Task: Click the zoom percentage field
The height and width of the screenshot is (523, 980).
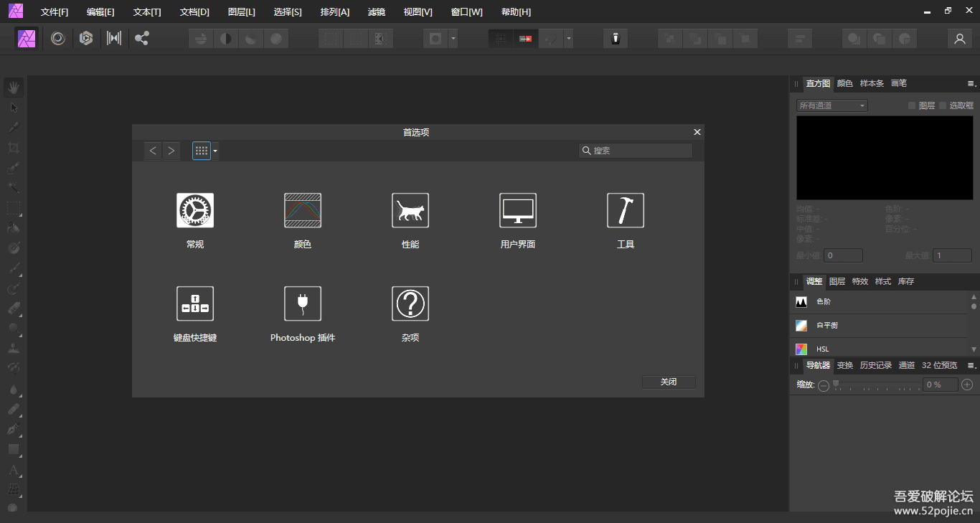Action: coord(941,385)
